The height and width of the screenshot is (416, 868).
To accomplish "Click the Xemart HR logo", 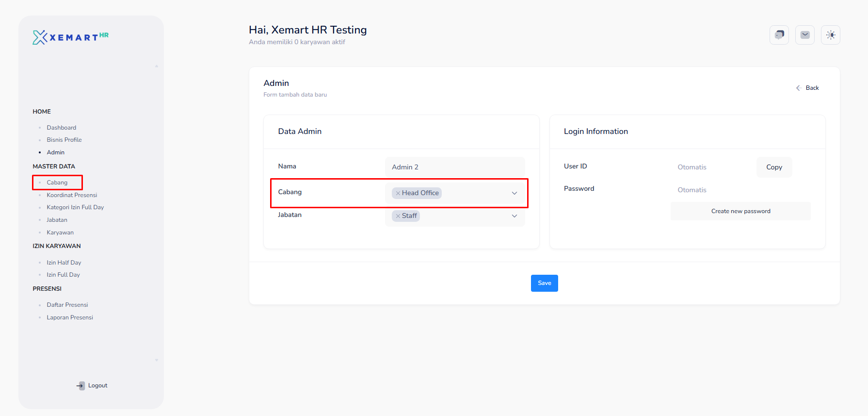I will point(70,37).
